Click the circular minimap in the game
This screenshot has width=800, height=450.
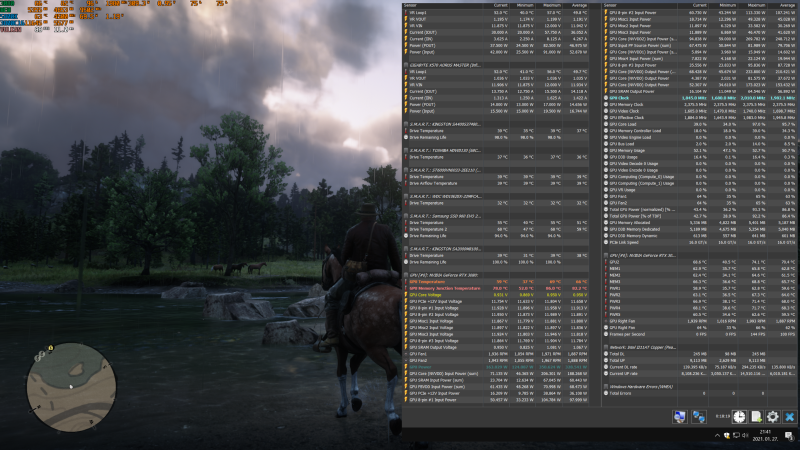pos(71,387)
